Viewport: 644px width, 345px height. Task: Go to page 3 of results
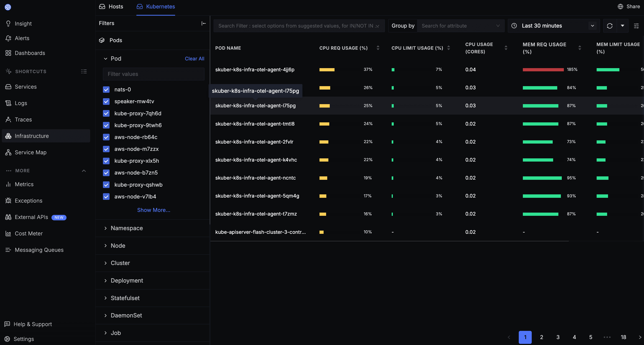pyautogui.click(x=558, y=337)
